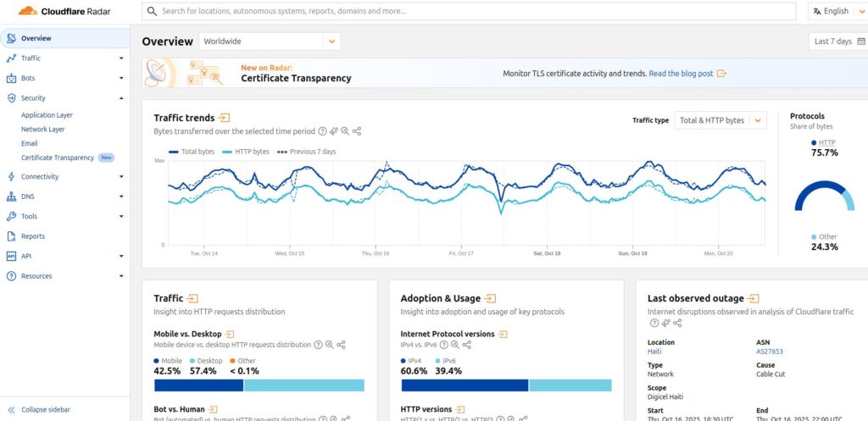The width and height of the screenshot is (868, 421).
Task: Open the Traffic type dropdown
Action: coord(721,120)
